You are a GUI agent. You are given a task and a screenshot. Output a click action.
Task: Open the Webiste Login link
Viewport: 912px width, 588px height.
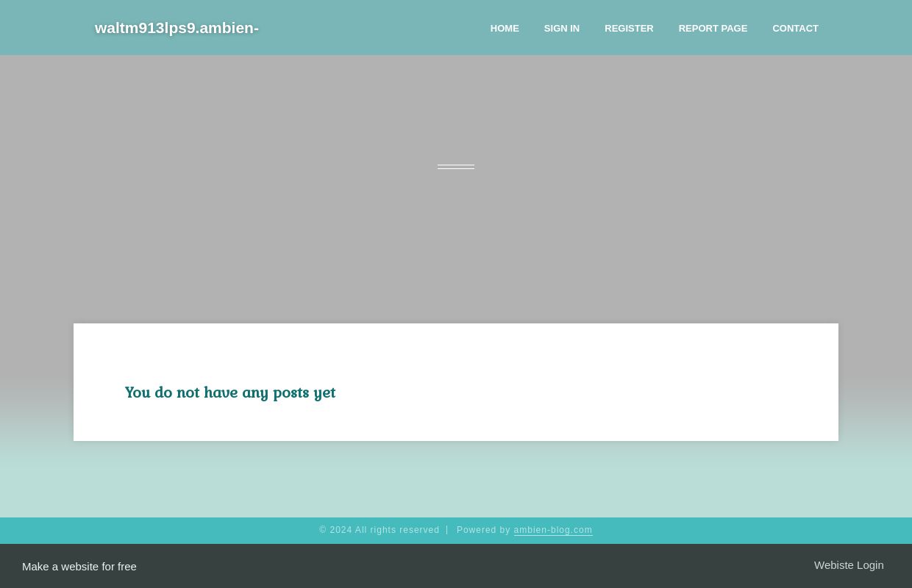849,564
